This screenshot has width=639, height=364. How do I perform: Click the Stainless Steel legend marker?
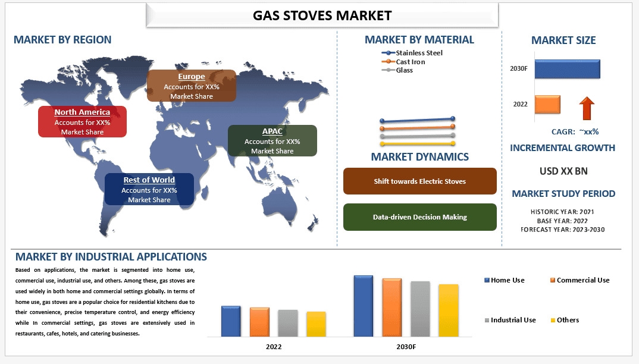(388, 53)
